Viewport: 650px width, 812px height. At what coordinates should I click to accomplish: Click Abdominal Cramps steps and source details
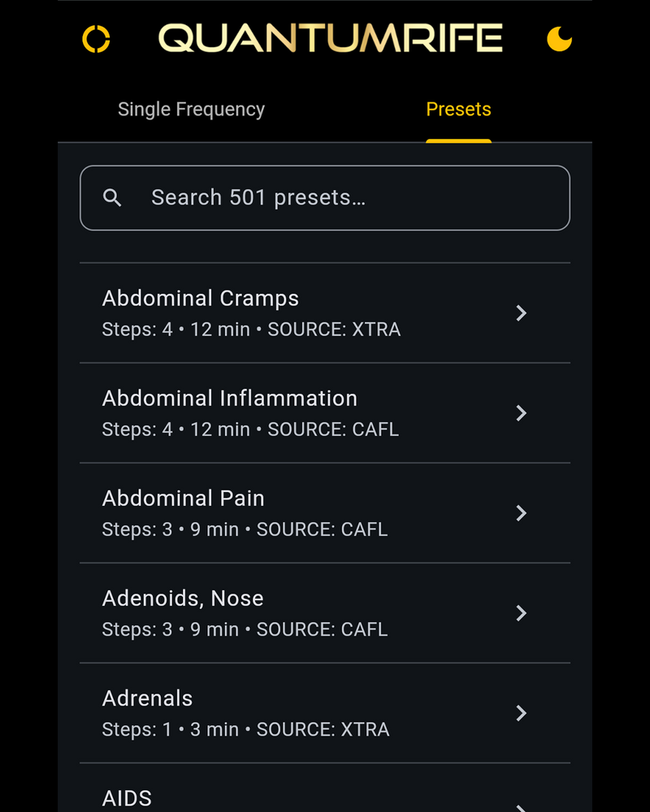coord(251,330)
